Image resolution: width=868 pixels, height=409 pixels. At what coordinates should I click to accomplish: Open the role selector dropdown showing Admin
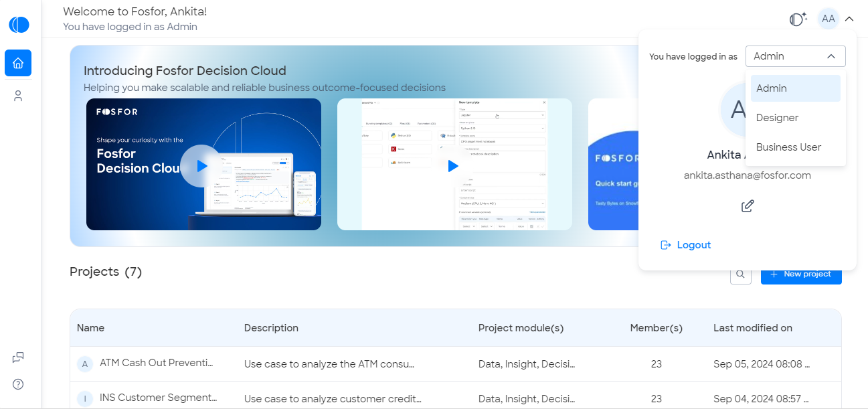click(796, 56)
